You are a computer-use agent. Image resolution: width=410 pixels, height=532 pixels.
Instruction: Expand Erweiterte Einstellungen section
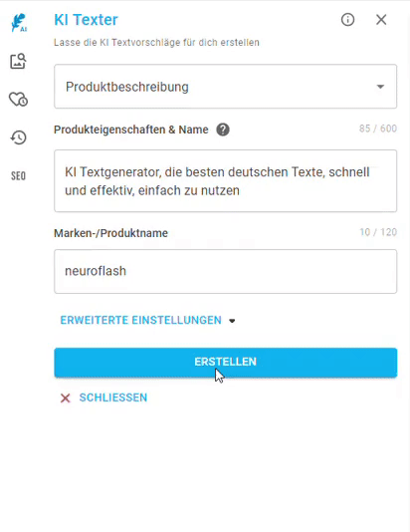click(147, 320)
